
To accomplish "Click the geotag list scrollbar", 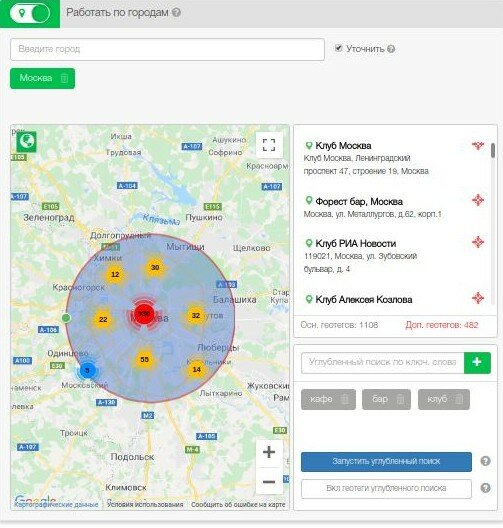I will pos(493,150).
